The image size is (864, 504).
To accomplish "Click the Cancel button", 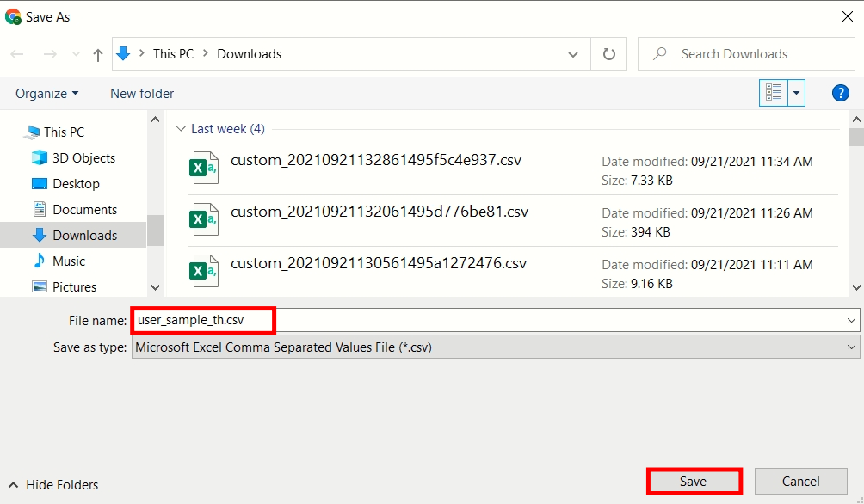I will [800, 482].
